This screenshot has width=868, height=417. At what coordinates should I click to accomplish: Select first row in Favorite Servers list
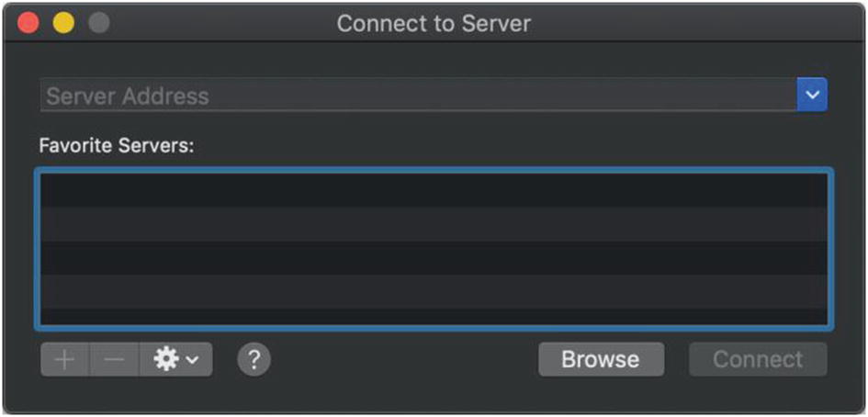pos(434,190)
